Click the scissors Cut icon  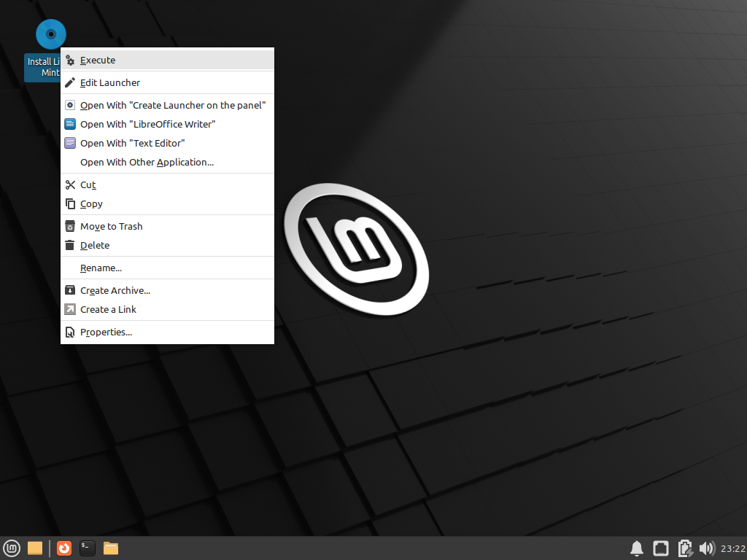[70, 184]
